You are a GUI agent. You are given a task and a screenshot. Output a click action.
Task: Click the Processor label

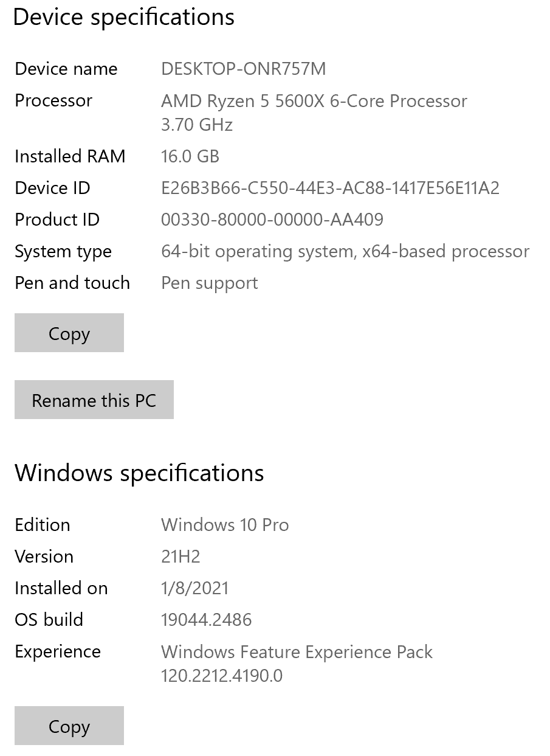click(x=53, y=100)
